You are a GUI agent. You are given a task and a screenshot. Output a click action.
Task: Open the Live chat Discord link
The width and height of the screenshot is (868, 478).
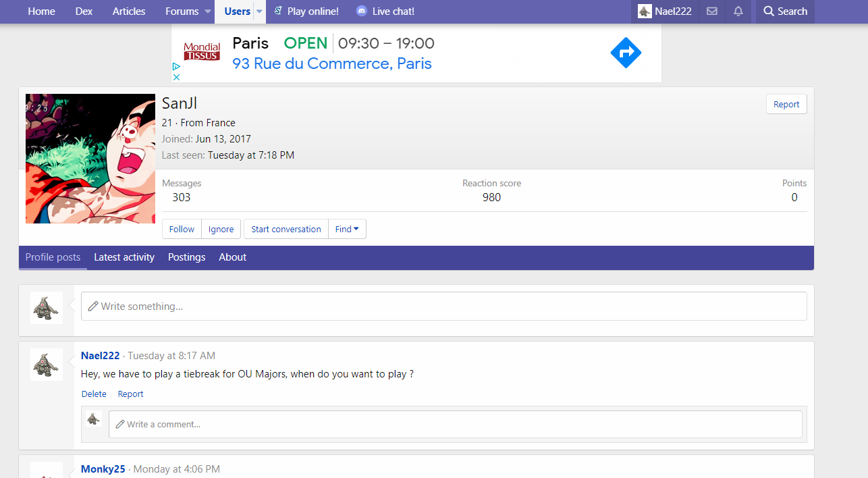coord(385,11)
